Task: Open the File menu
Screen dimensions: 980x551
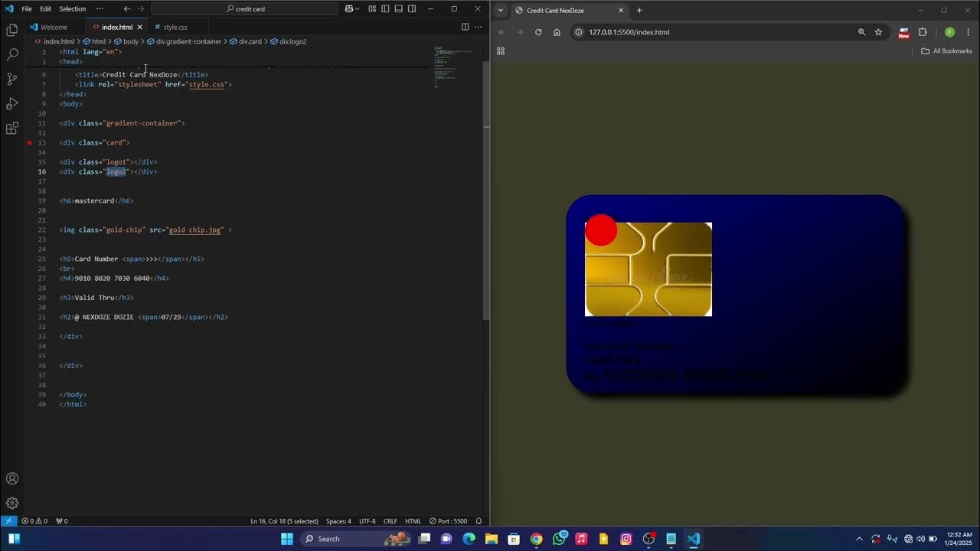Action: 27,9
